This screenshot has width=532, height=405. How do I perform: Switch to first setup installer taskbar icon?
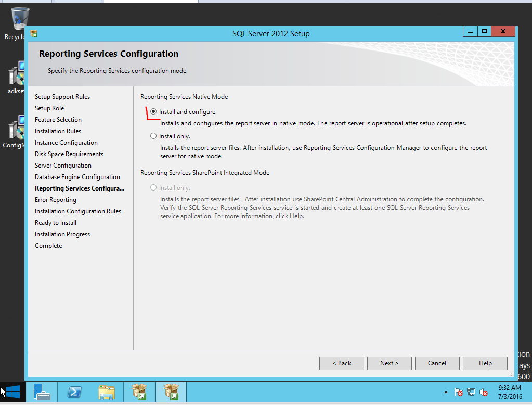[139, 392]
